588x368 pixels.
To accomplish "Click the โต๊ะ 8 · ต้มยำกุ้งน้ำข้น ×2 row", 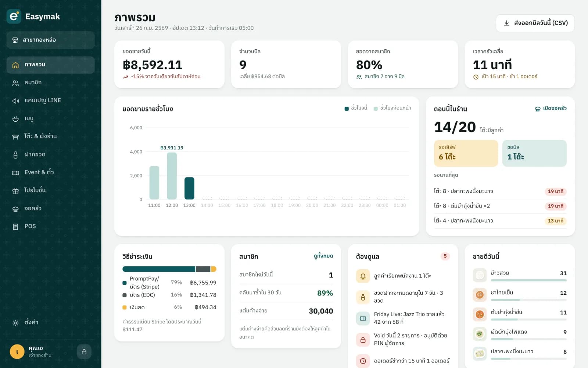I will pos(500,206).
